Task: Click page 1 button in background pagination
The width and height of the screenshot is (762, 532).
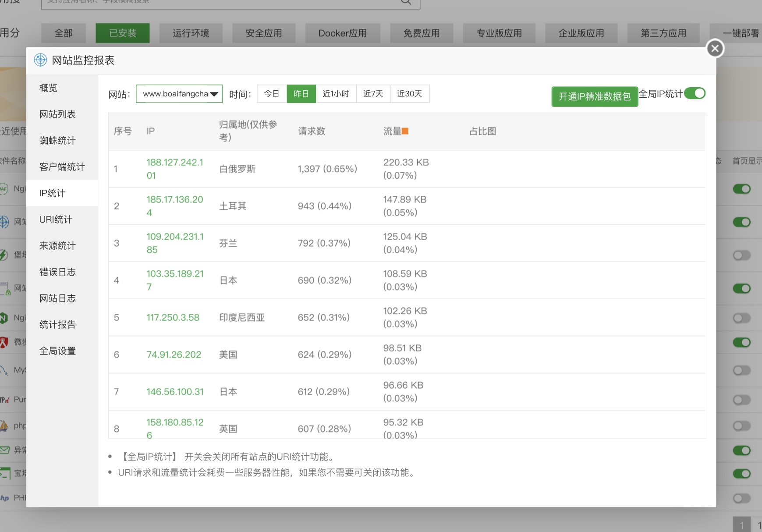Action: click(x=741, y=525)
